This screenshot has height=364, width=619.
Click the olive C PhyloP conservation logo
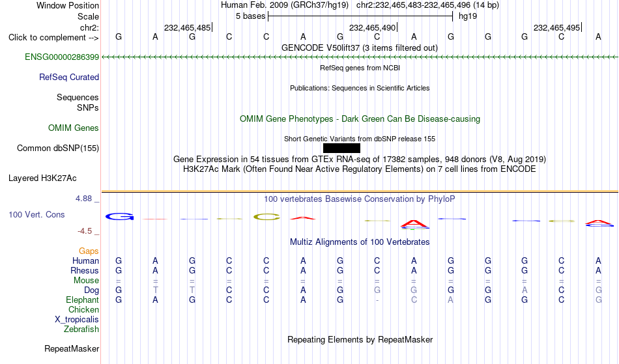pyautogui.click(x=266, y=217)
